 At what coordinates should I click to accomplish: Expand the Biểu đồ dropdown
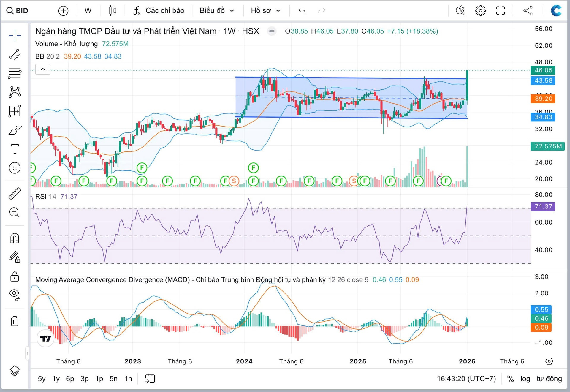coord(217,11)
